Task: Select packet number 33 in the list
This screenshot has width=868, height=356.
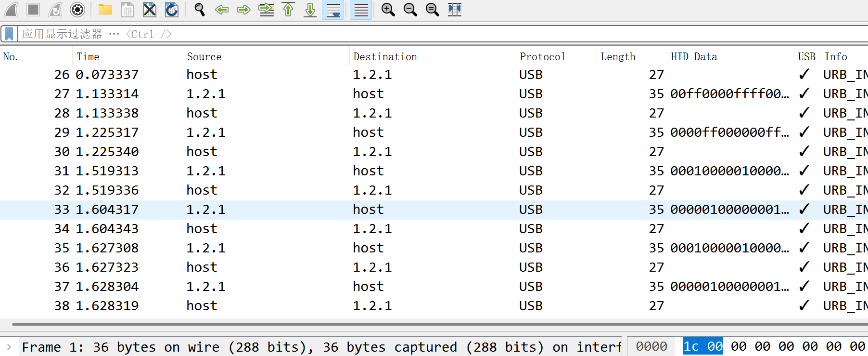Action: click(x=434, y=210)
